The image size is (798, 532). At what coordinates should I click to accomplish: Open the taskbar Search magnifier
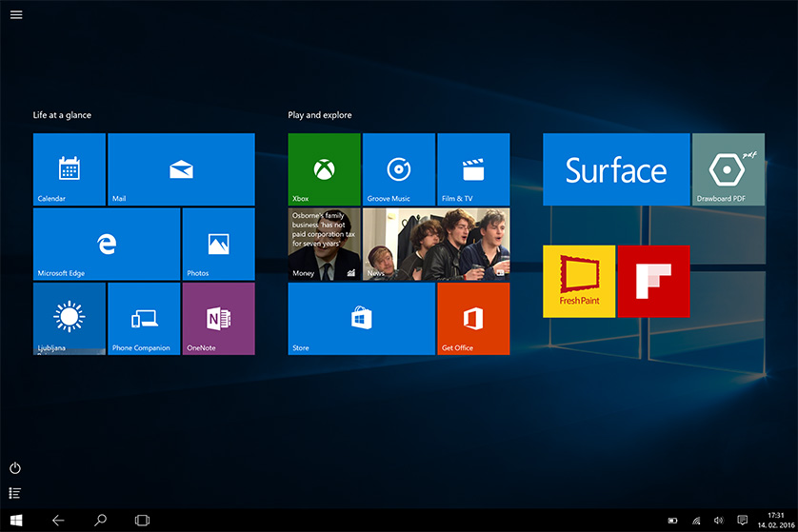pos(100,521)
